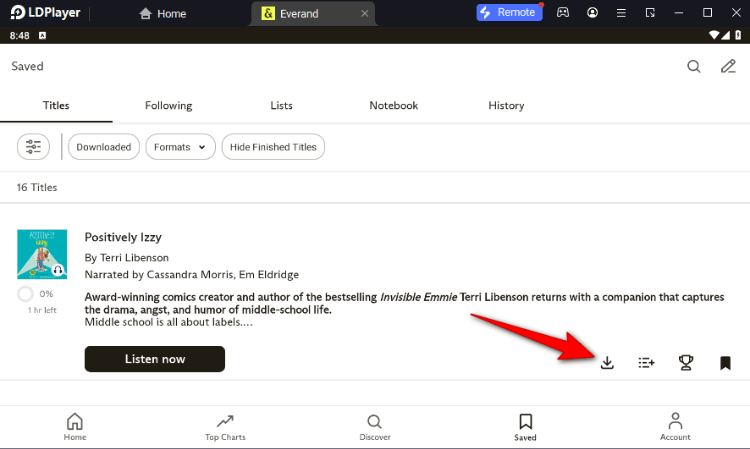Screen dimensions: 750x449
Task: Close the Everand tab
Action: [364, 13]
